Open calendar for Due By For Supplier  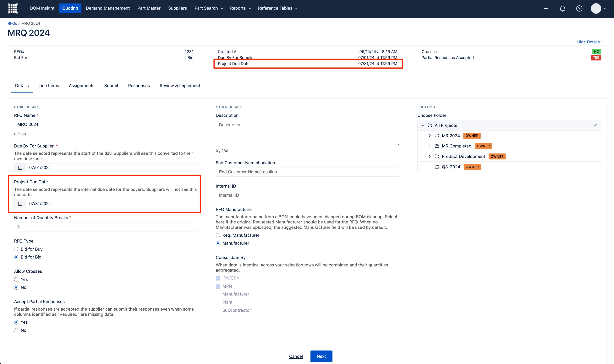[x=20, y=168]
